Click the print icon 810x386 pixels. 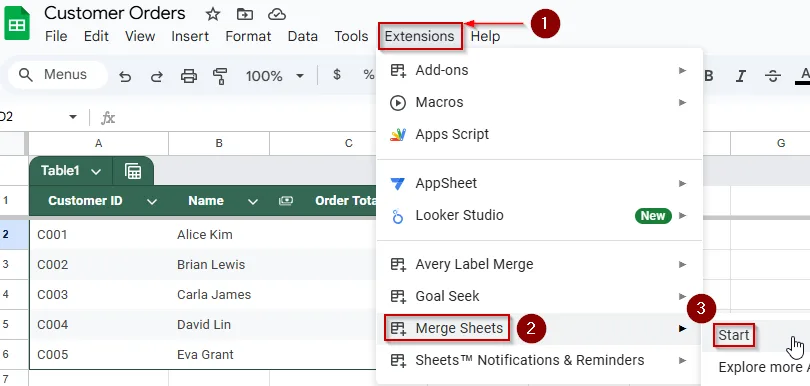[x=189, y=76]
